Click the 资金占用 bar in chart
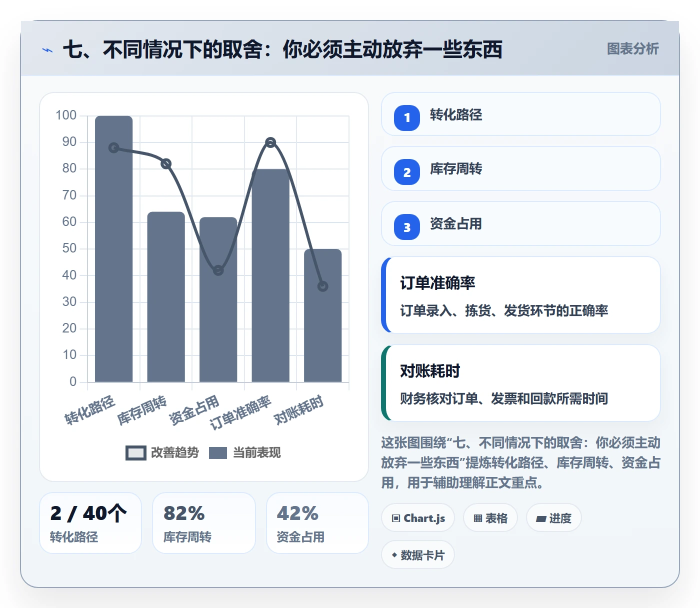The height and width of the screenshot is (608, 700). [x=218, y=299]
